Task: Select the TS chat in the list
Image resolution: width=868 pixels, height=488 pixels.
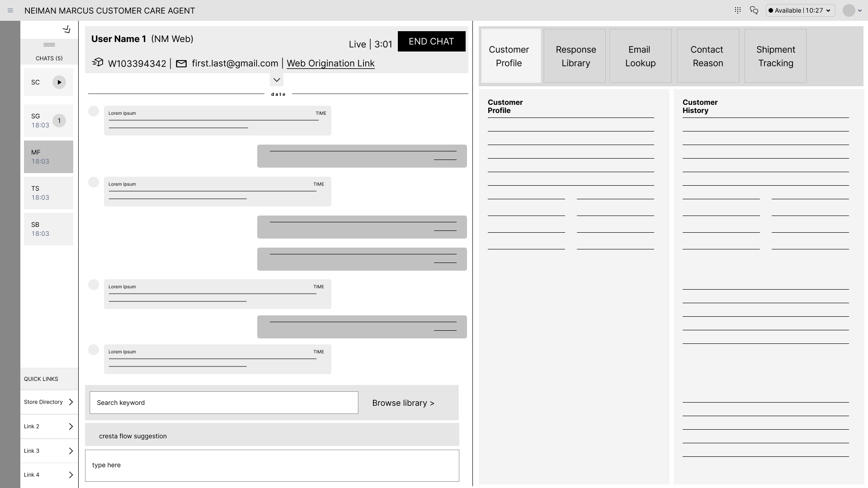Action: pyautogui.click(x=48, y=193)
